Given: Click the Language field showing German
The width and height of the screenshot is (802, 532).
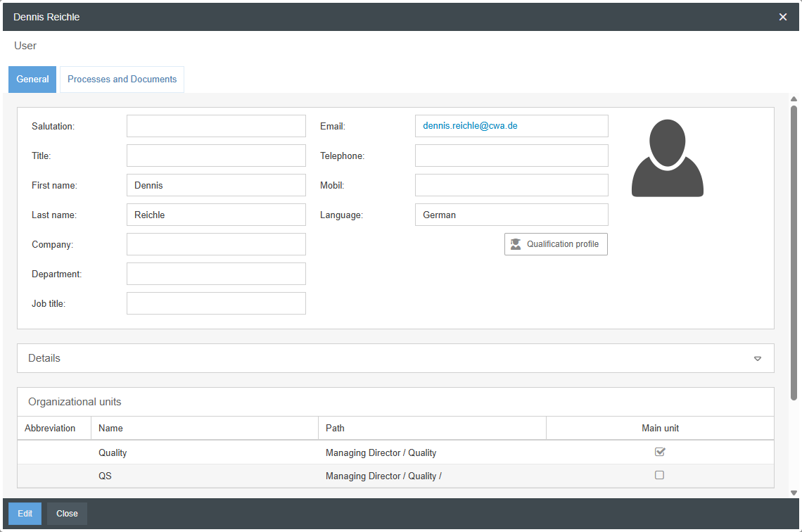Looking at the screenshot, I should [511, 215].
